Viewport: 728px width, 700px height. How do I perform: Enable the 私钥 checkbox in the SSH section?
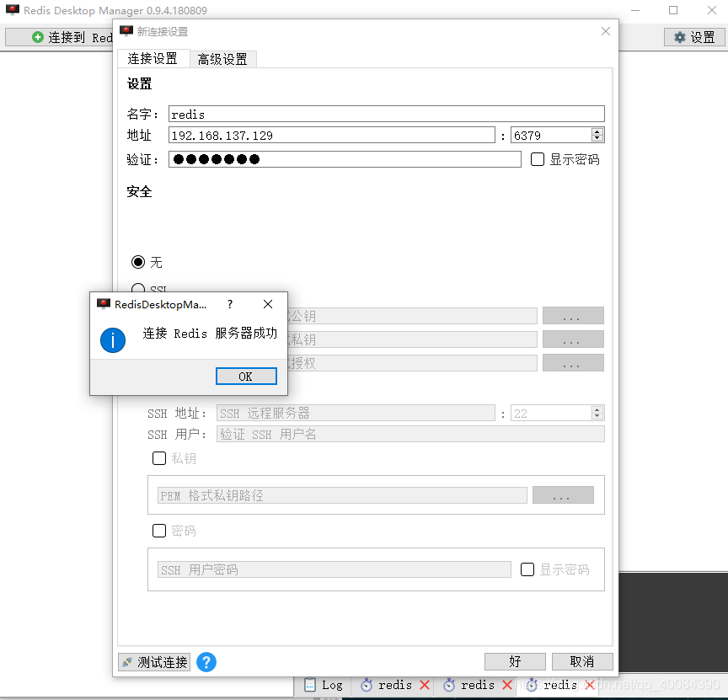coord(159,458)
